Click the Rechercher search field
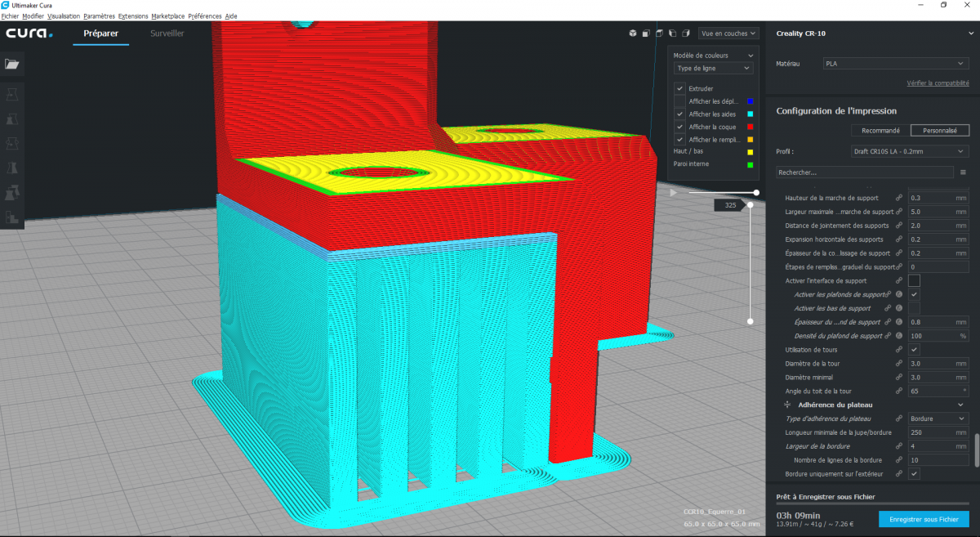This screenshot has width=980, height=537. pos(865,172)
